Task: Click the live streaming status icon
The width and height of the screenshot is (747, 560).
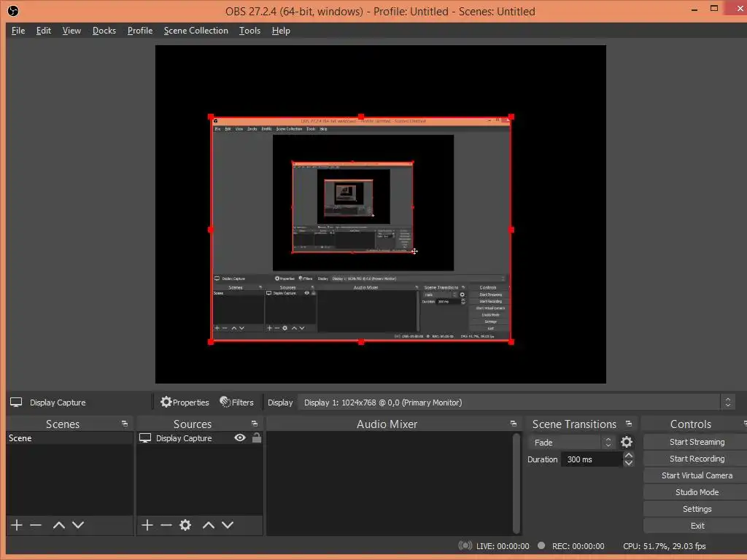Action: 465,545
